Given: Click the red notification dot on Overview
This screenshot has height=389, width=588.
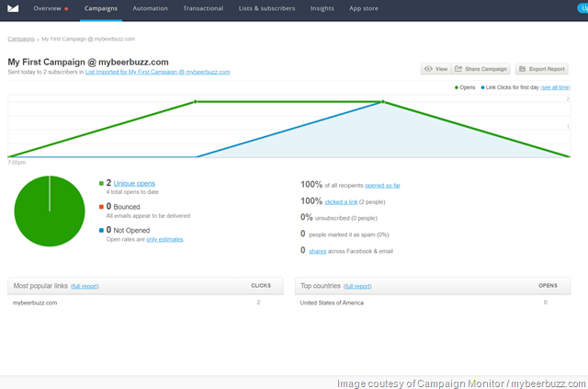Looking at the screenshot, I should [x=66, y=8].
